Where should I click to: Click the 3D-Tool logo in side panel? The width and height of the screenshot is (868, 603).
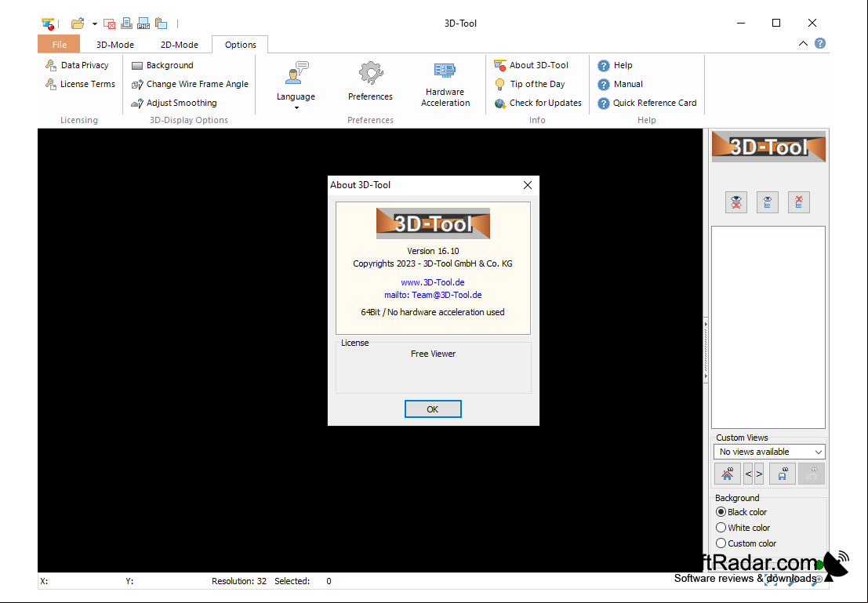coord(768,147)
